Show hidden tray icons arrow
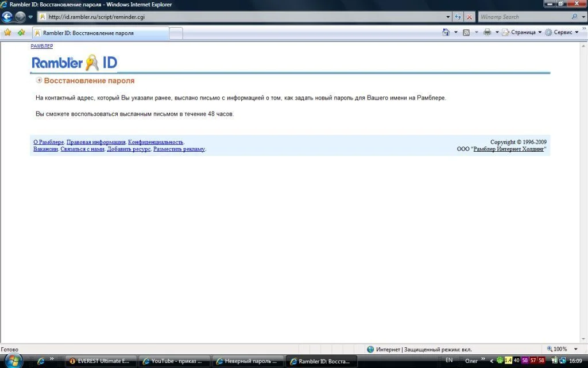Screen dimensions: 588x368 492,361
